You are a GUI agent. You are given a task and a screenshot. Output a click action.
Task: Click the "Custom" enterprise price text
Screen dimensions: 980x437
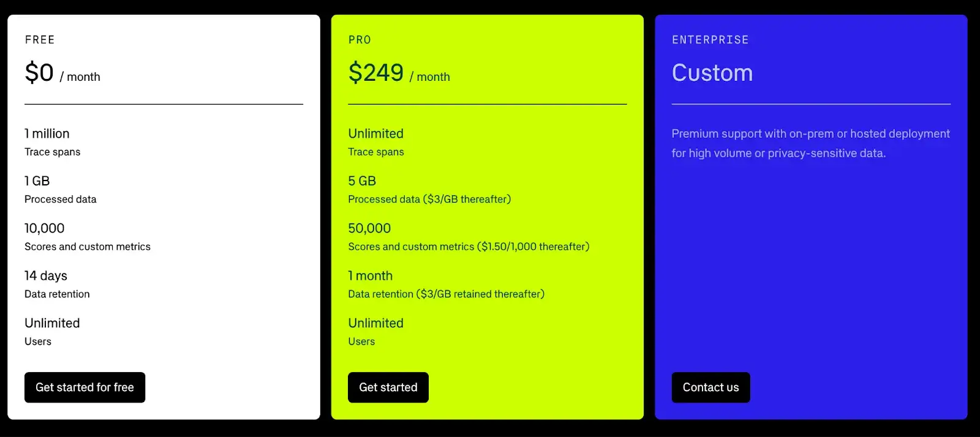pyautogui.click(x=712, y=73)
